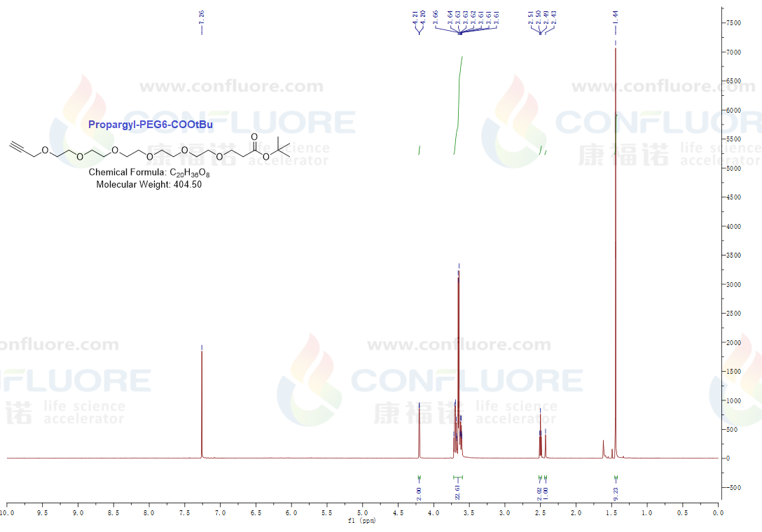The height and width of the screenshot is (532, 762).
Task: Click the 10.0 tick on the ppm axis
Action: point(7,513)
